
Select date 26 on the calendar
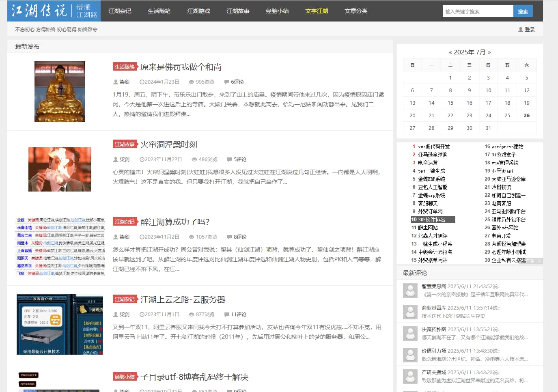pyautogui.click(x=526, y=115)
